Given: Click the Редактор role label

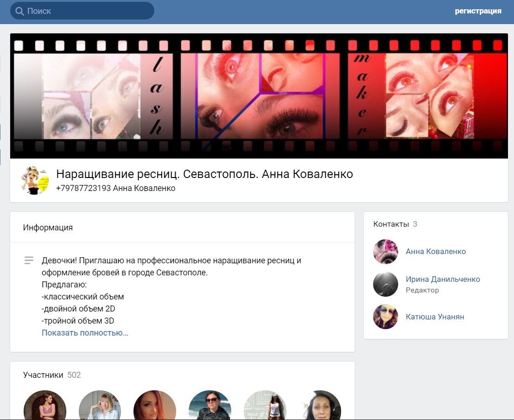Looking at the screenshot, I should pyautogui.click(x=422, y=290).
